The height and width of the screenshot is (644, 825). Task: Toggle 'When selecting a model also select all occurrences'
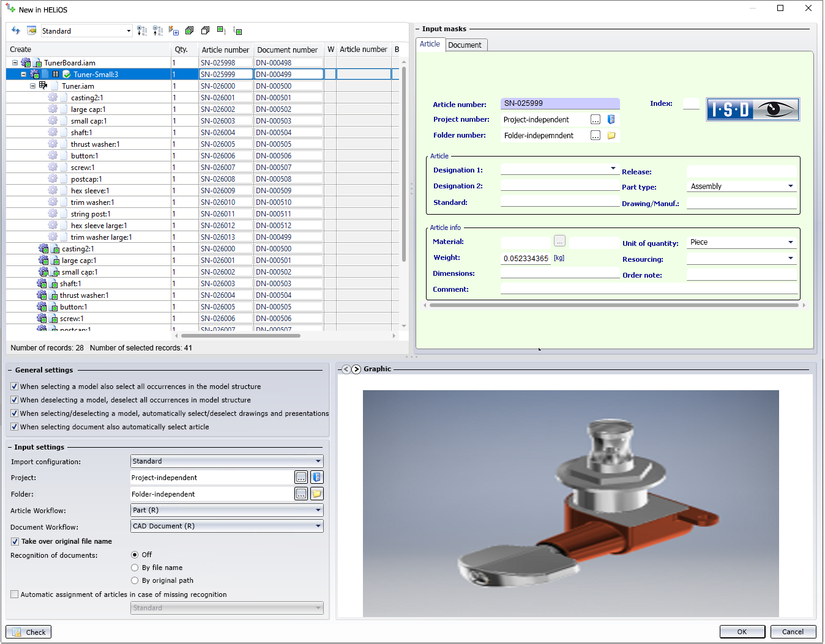[15, 387]
